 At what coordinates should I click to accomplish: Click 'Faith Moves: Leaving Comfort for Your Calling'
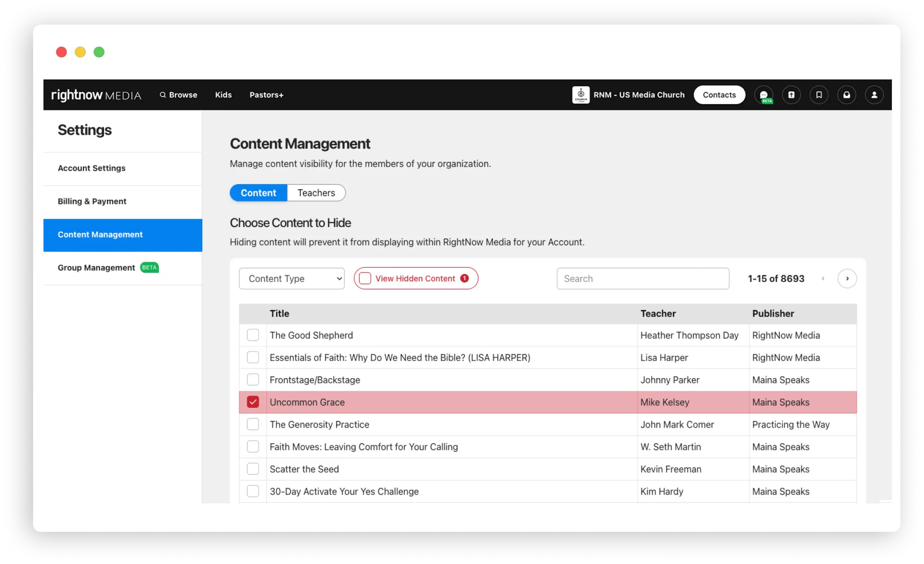[364, 447]
